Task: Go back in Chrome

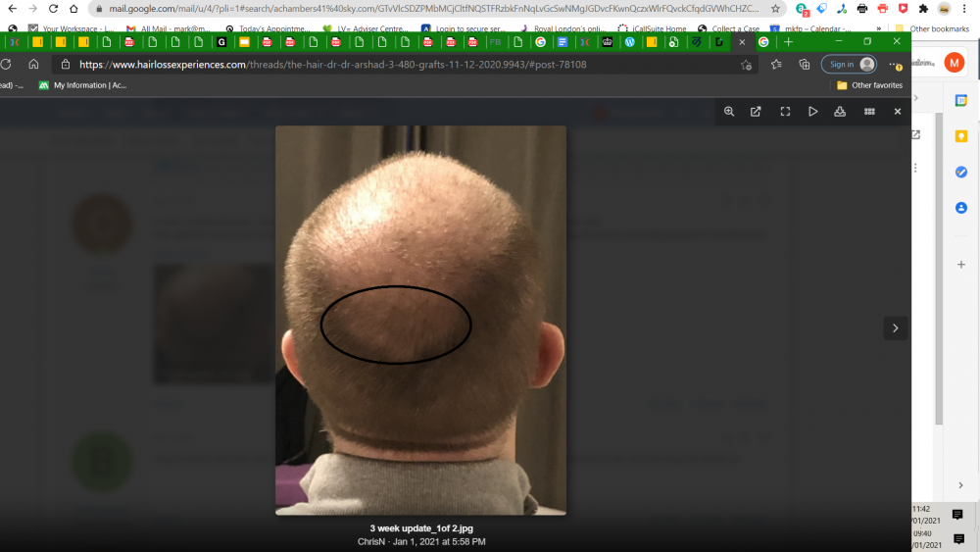Action: pos(13,9)
